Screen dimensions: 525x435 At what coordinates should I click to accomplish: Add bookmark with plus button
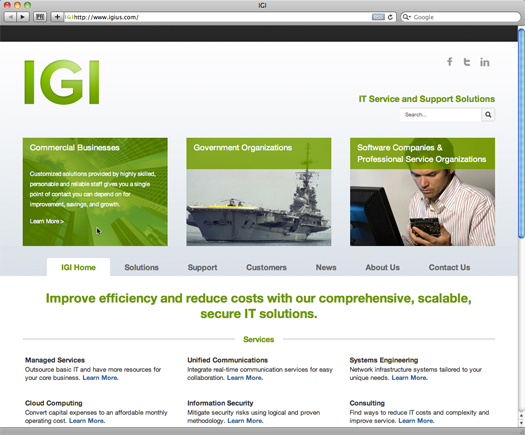click(57, 17)
